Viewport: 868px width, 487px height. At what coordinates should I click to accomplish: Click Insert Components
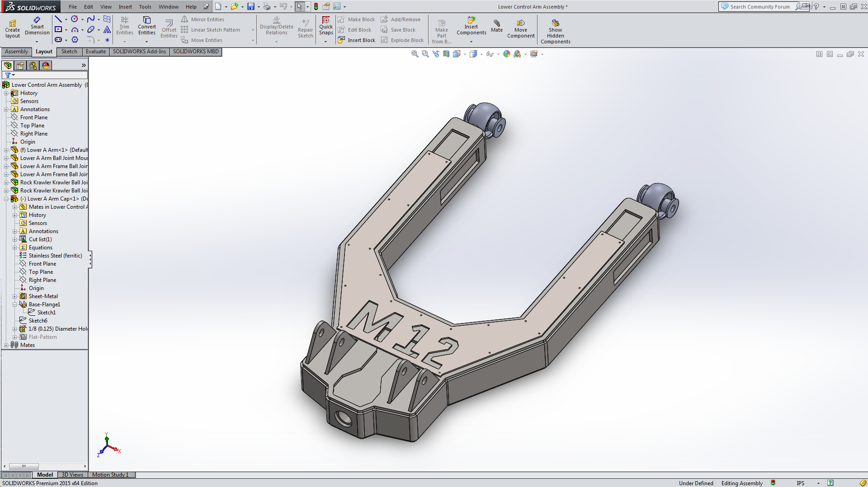pyautogui.click(x=471, y=26)
